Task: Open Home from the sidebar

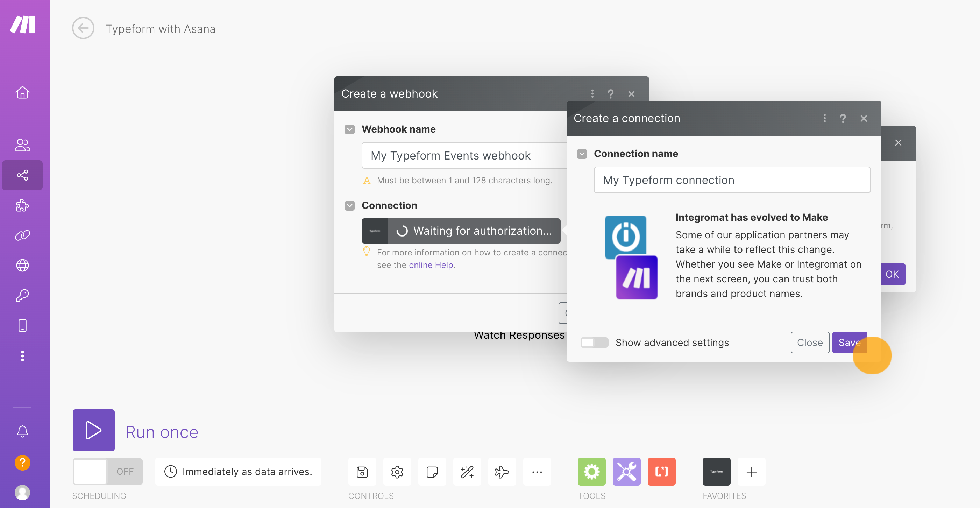Action: click(22, 92)
